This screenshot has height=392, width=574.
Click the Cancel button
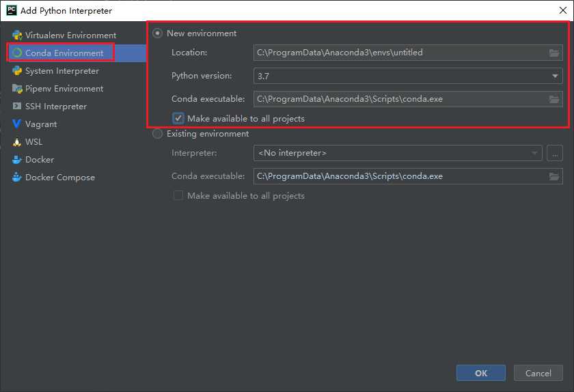[538, 373]
